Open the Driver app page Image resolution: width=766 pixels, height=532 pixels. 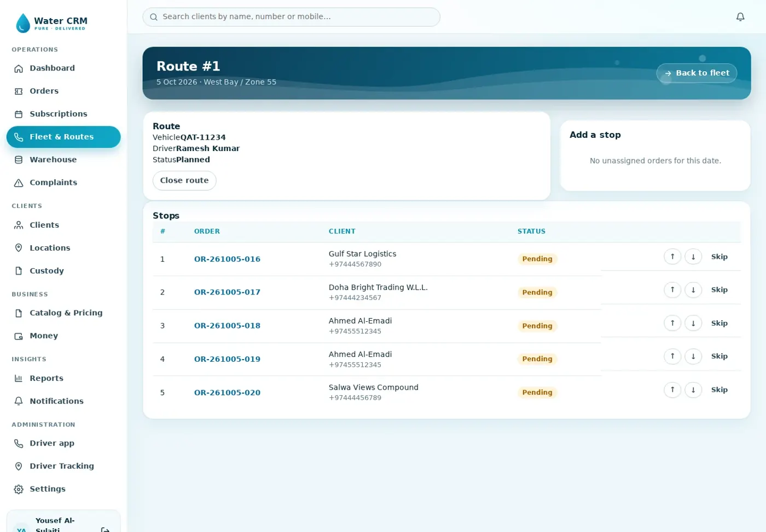click(63, 443)
